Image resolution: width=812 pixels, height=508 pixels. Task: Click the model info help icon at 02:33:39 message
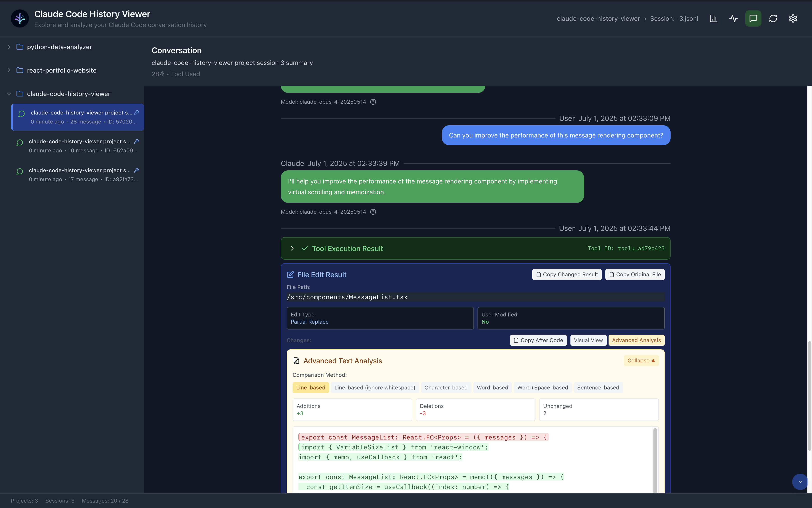pyautogui.click(x=373, y=212)
